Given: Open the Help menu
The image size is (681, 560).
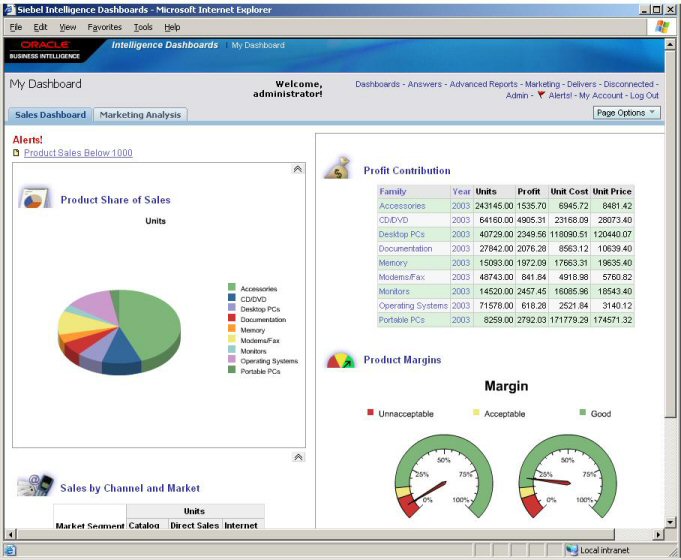Looking at the screenshot, I should (172, 27).
